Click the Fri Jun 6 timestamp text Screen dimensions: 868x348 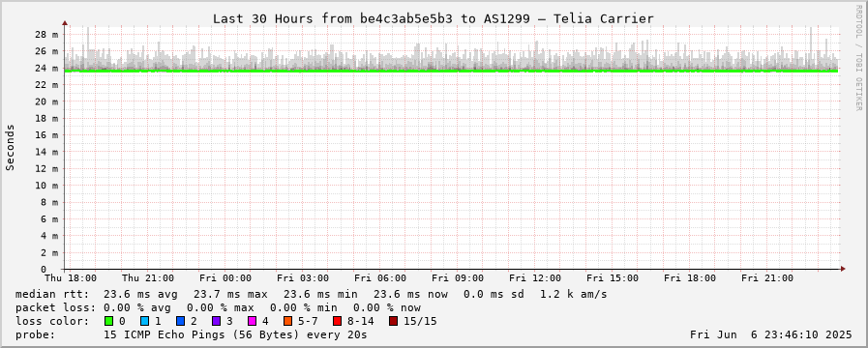click(x=771, y=334)
